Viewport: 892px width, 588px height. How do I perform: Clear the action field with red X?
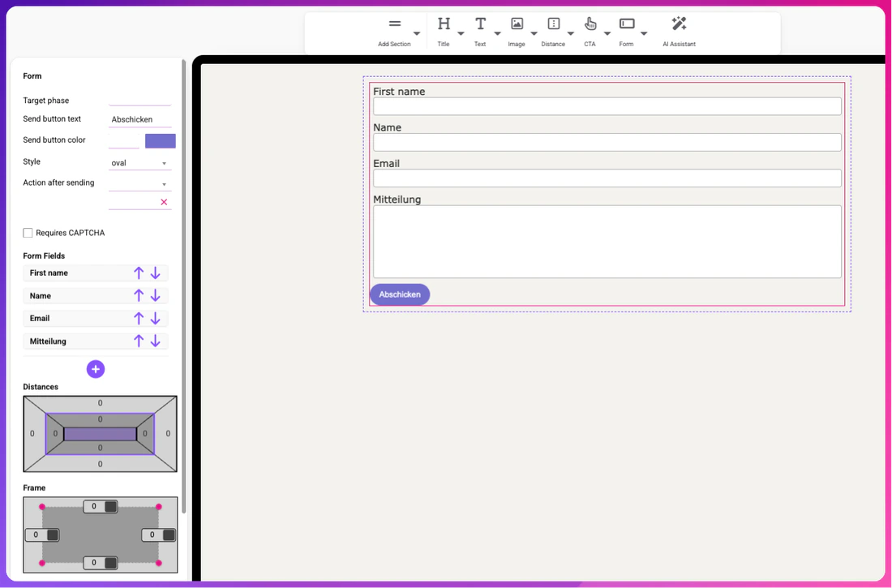click(164, 202)
